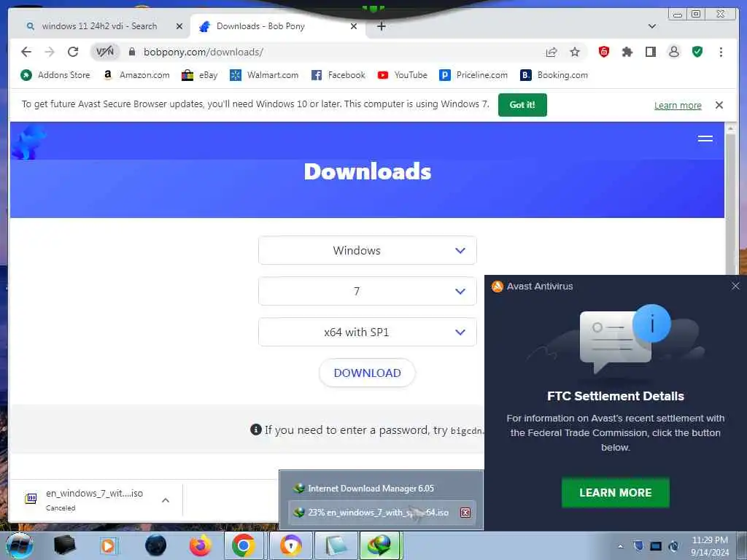Click the Bob Pony site logo
The height and width of the screenshot is (560, 747).
click(28, 141)
